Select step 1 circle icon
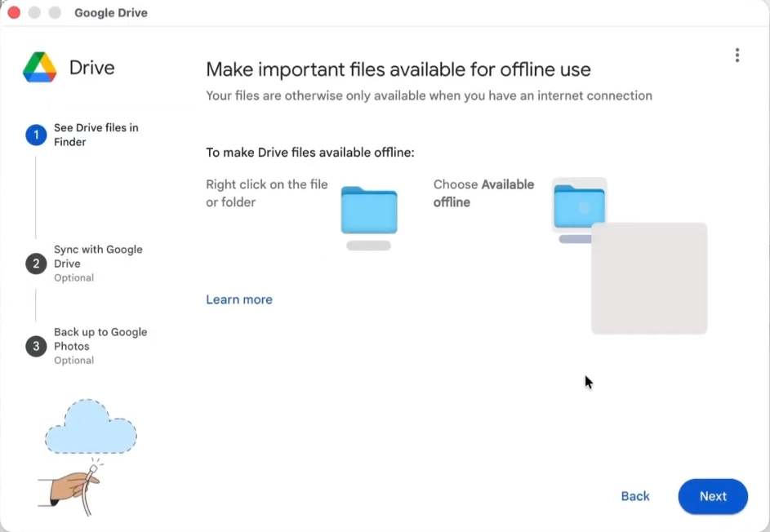Screen dimensions: 770x532 [36, 135]
